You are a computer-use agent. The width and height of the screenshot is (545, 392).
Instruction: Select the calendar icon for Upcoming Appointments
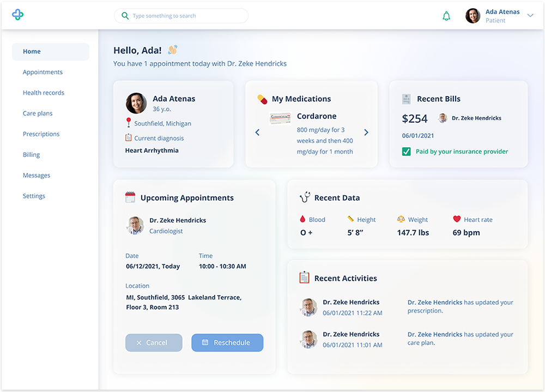point(130,197)
